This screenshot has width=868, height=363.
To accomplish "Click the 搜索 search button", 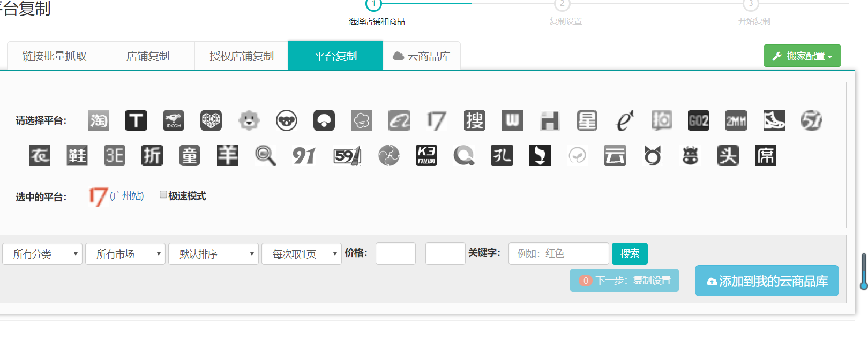I will (630, 254).
